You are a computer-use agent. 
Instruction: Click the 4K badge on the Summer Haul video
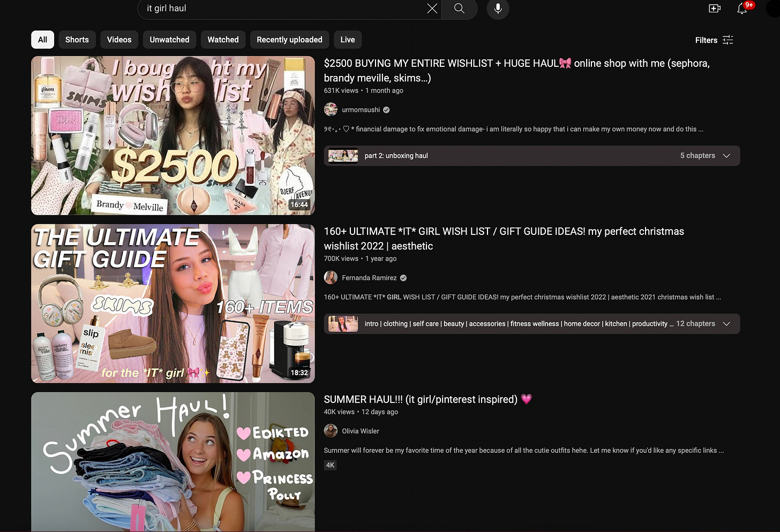[x=331, y=465]
